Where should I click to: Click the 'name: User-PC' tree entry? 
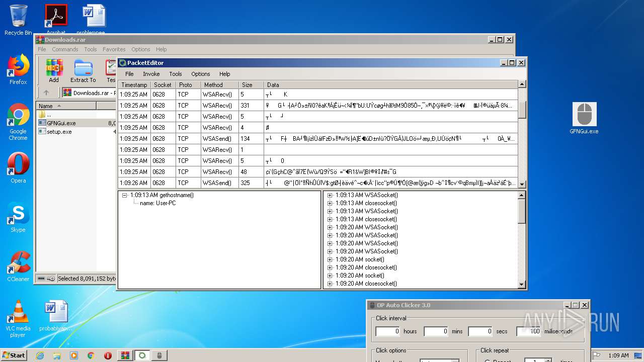(158, 203)
